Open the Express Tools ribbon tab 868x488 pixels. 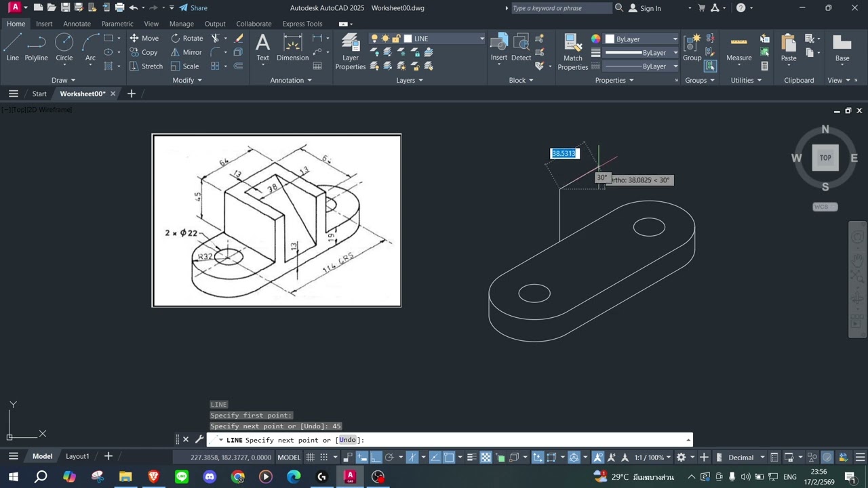click(x=302, y=24)
